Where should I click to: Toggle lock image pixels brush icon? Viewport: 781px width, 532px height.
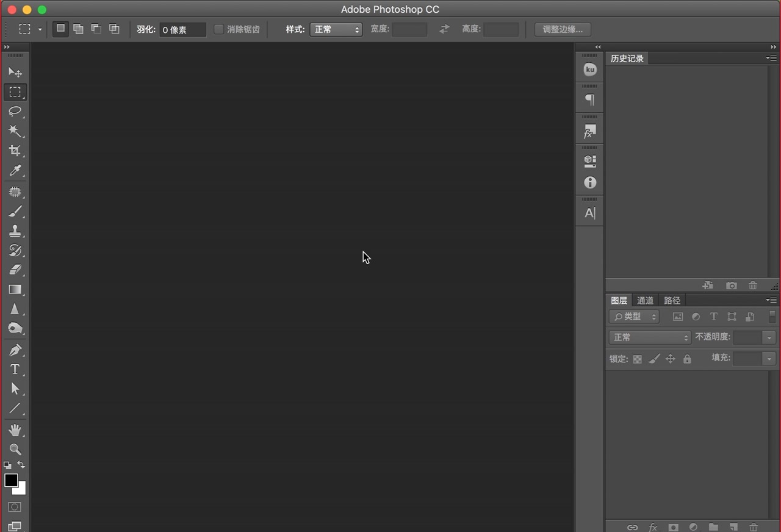[x=654, y=359]
